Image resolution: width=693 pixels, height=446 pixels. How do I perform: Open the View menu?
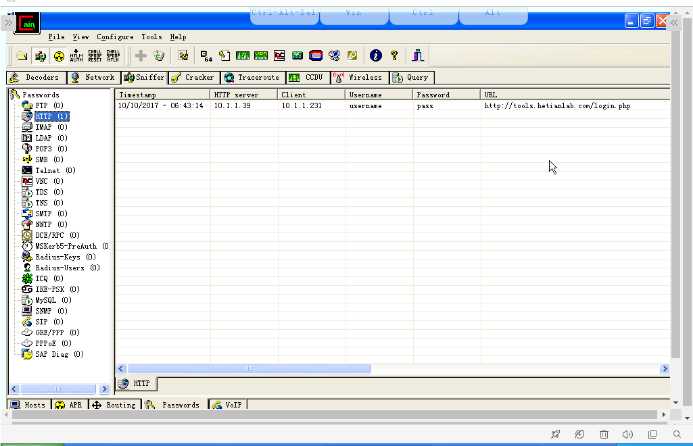[81, 37]
